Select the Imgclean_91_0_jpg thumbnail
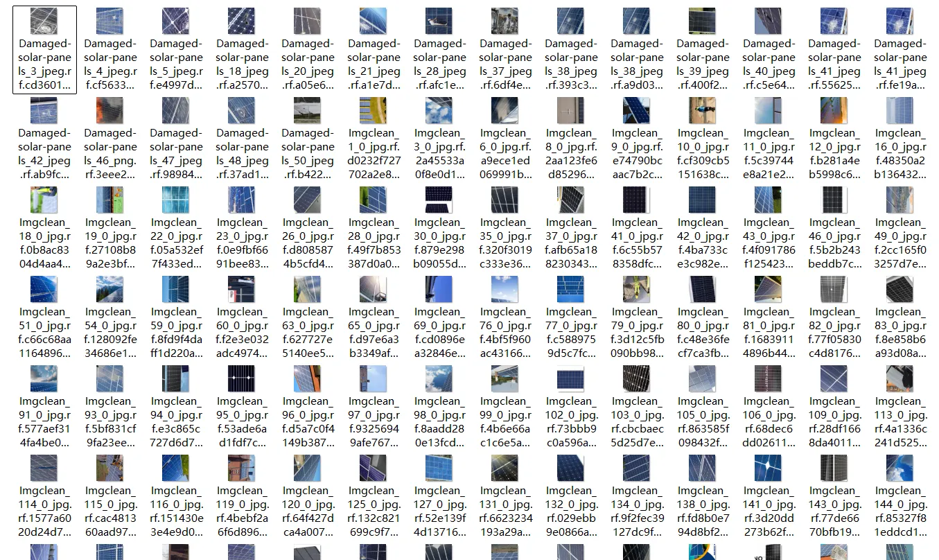 44,379
